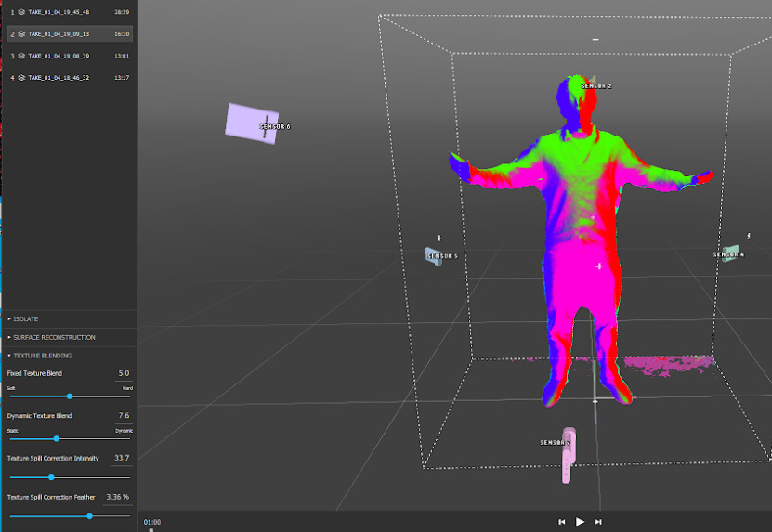The height and width of the screenshot is (532, 772).
Task: Click the Play button in playback bar
Action: pos(580,522)
